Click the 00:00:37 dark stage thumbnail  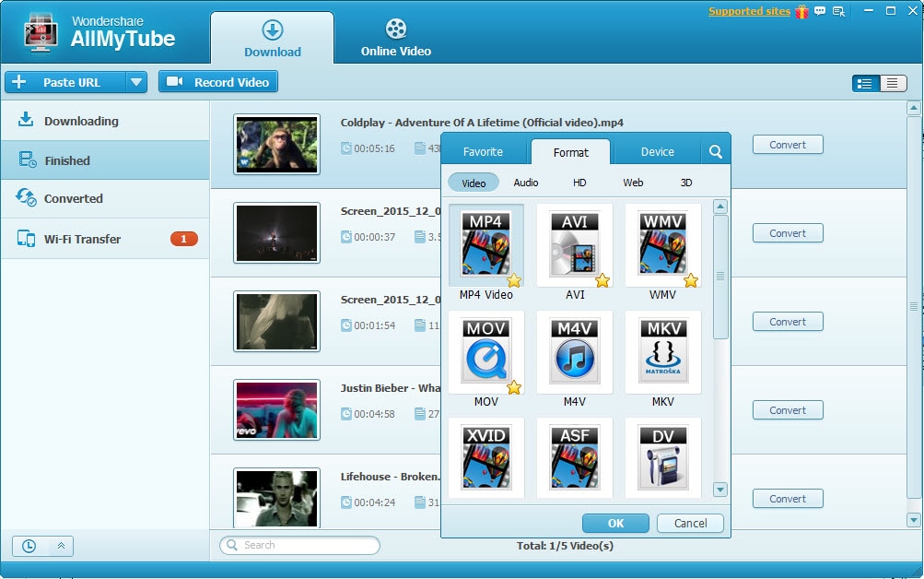pyautogui.click(x=276, y=233)
